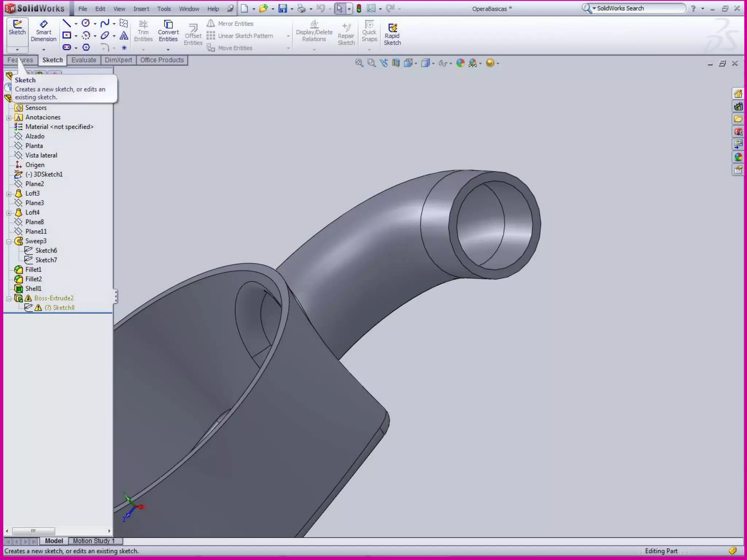The width and height of the screenshot is (747, 560).
Task: Select the Spline sketch tool
Action: tap(105, 23)
